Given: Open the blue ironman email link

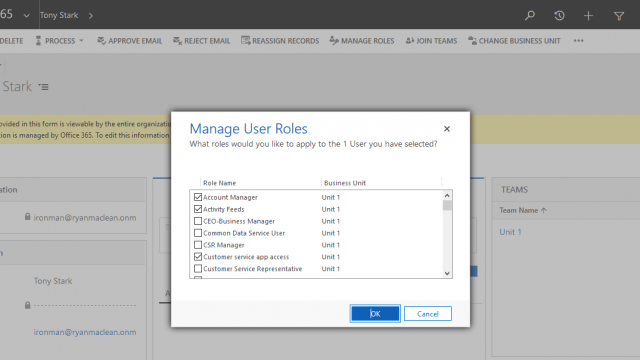Looking at the screenshot, I should coord(85,332).
